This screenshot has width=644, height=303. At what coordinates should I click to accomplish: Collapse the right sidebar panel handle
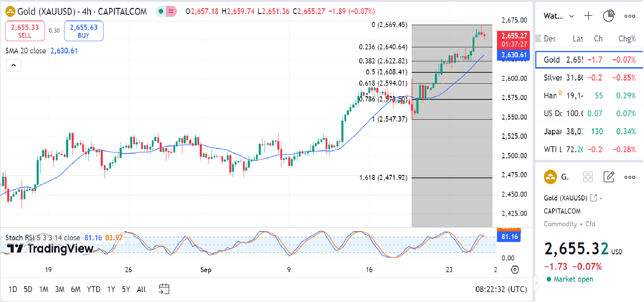[x=536, y=283]
